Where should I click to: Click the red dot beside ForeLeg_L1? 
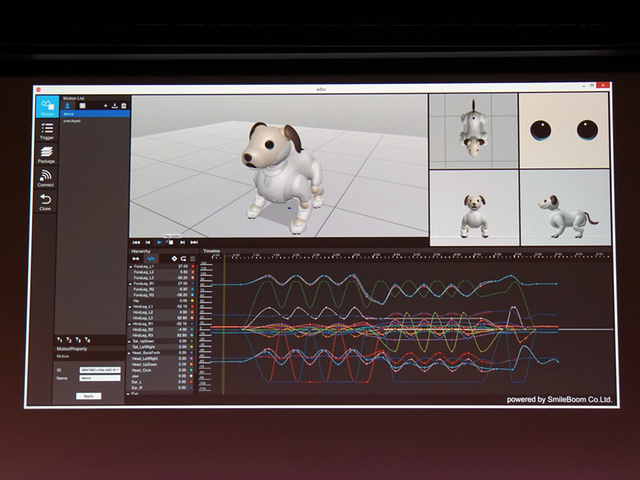coord(193,267)
